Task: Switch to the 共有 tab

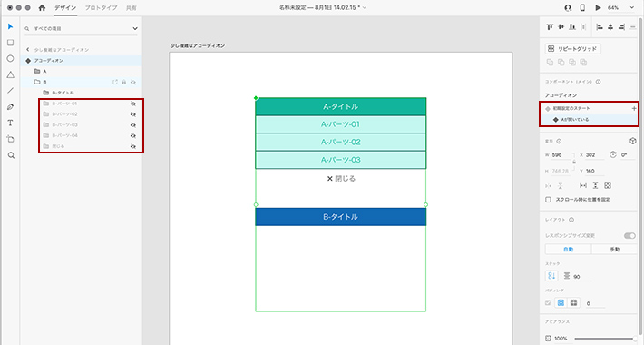Action: pos(132,8)
